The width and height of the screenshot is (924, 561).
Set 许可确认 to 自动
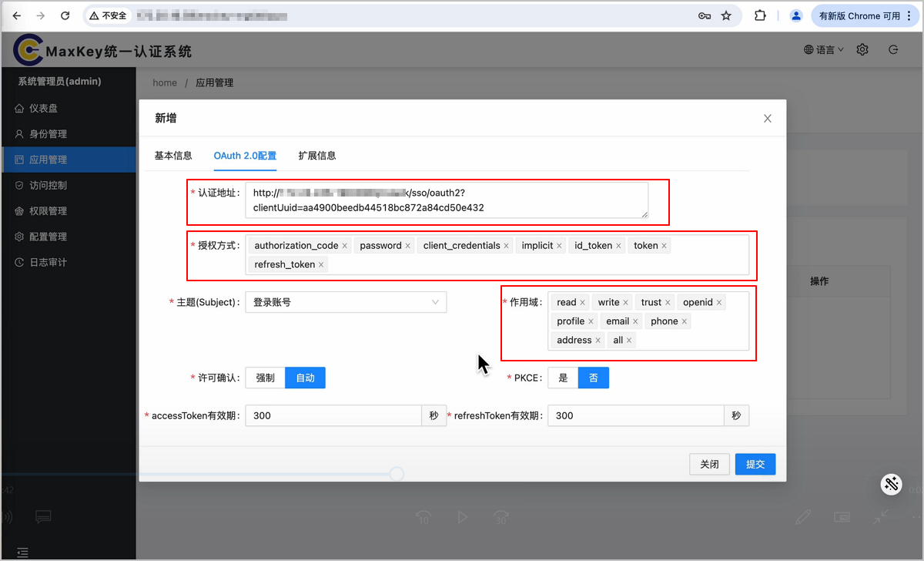[305, 378]
